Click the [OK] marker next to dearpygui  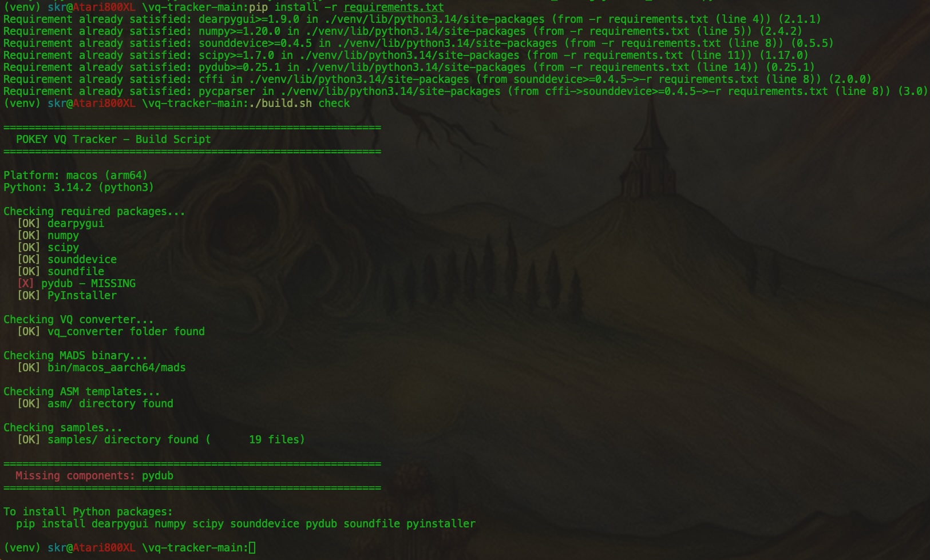click(x=29, y=224)
